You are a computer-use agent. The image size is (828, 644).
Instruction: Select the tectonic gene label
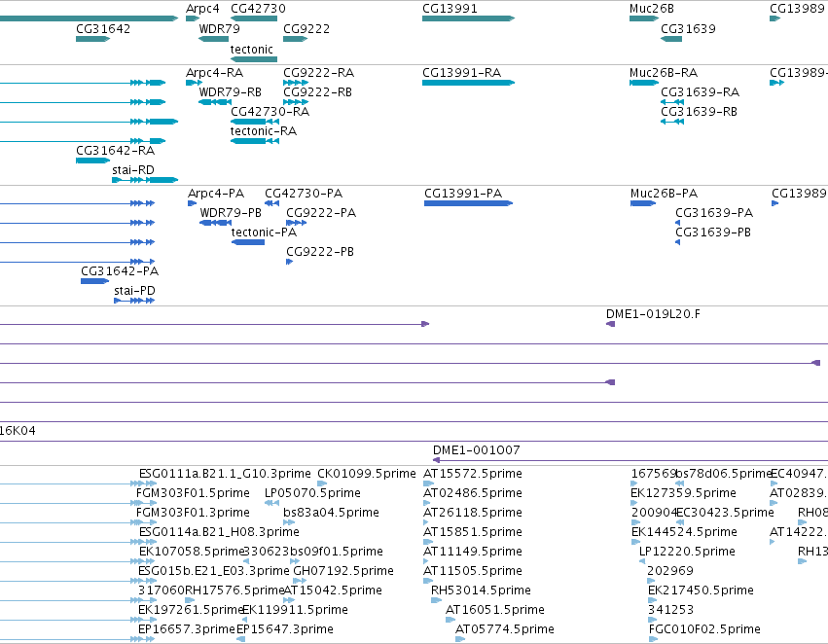click(x=252, y=50)
